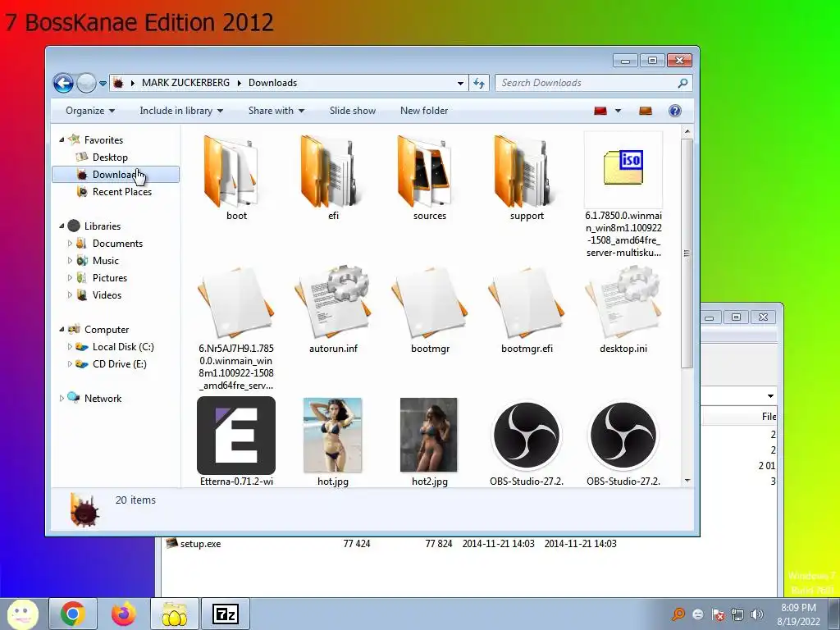The height and width of the screenshot is (630, 840).
Task: Select Local Disk (C:)
Action: [x=123, y=347]
